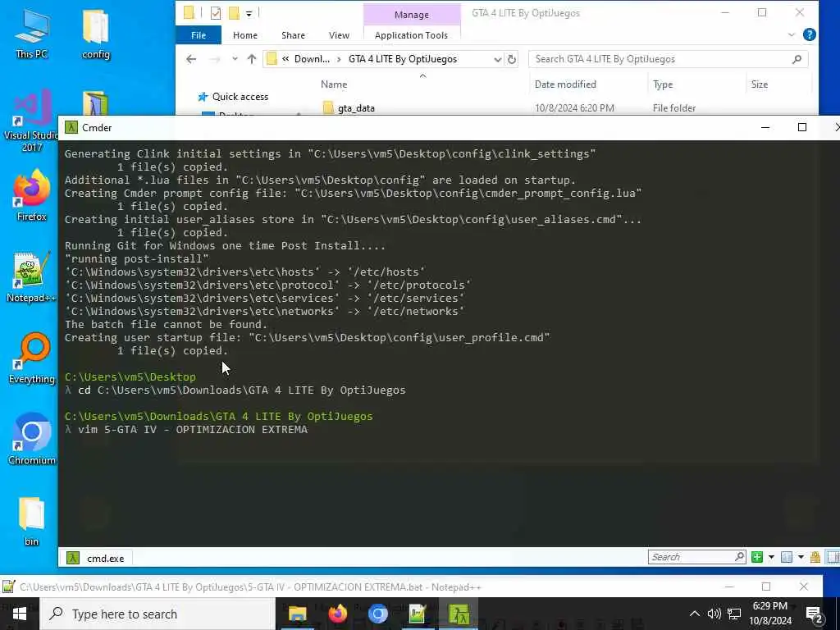Switch to the View ribbon tab

pyautogui.click(x=339, y=35)
